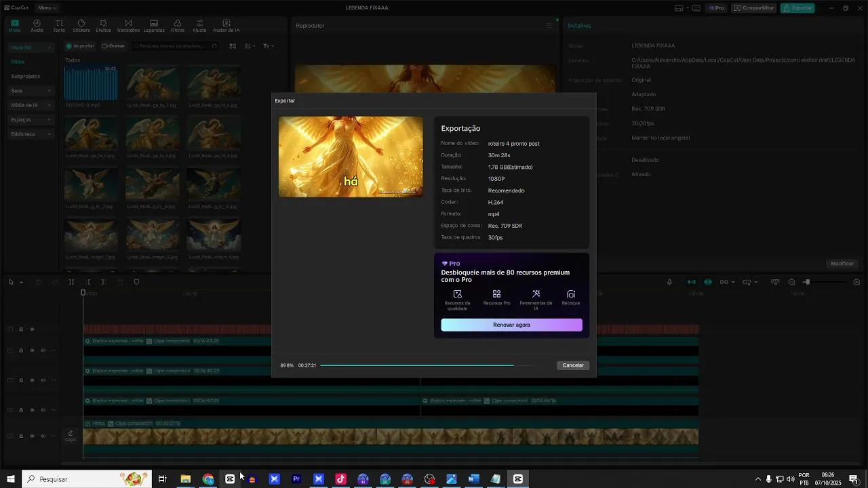Click the Pro badge in title bar

pyautogui.click(x=716, y=8)
